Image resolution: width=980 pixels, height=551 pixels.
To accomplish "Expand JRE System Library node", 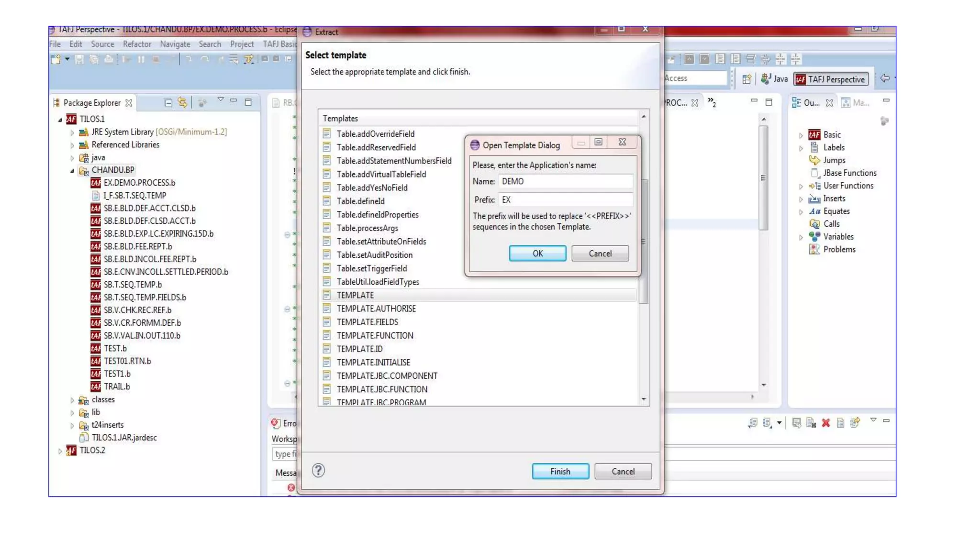I will 72,132.
